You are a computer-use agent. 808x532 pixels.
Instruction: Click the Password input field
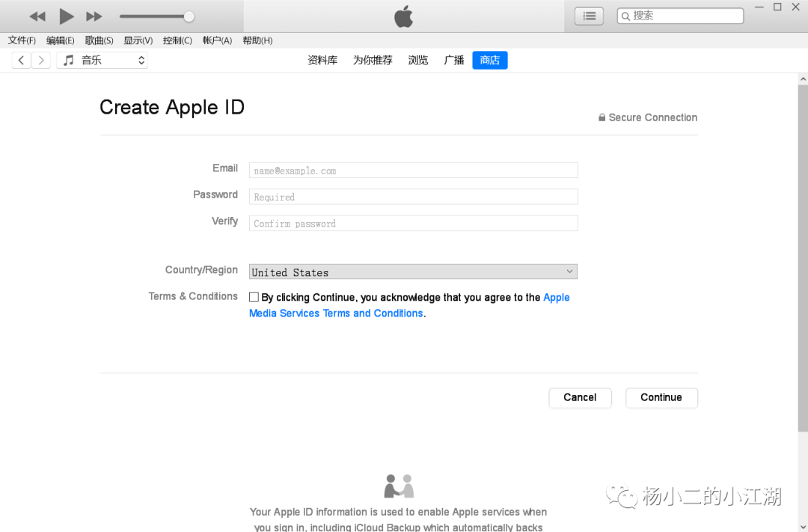coord(413,197)
